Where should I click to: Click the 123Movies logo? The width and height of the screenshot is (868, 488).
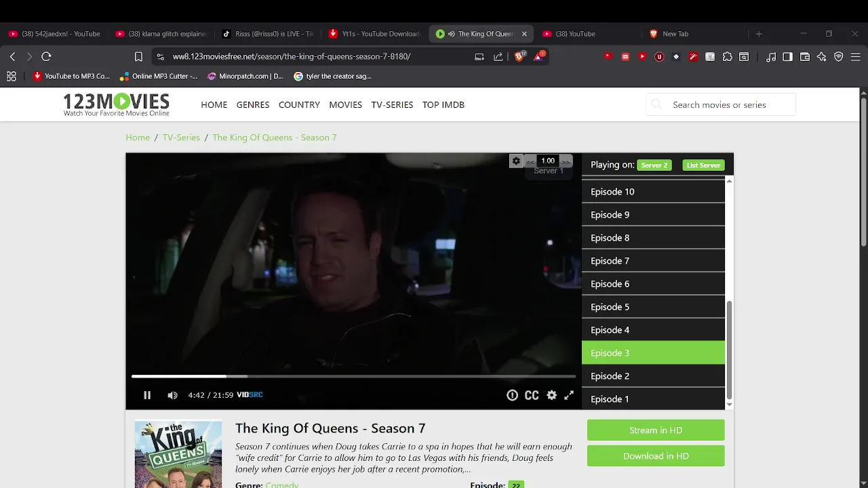pyautogui.click(x=117, y=104)
